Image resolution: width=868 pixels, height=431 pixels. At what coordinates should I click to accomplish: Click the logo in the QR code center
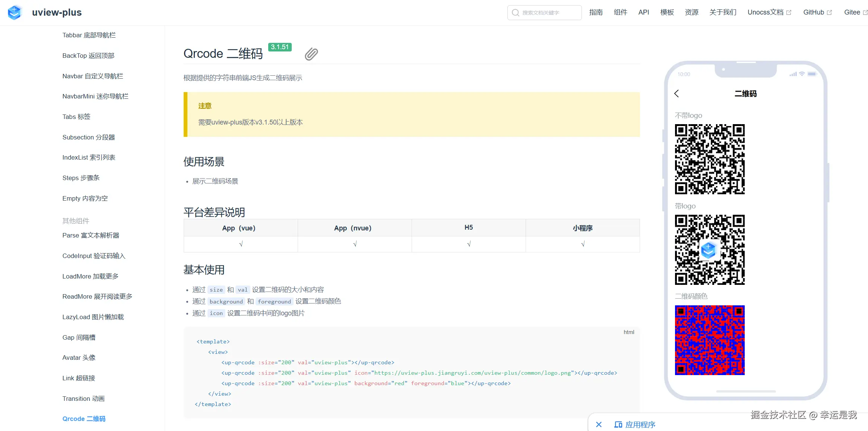tap(708, 250)
